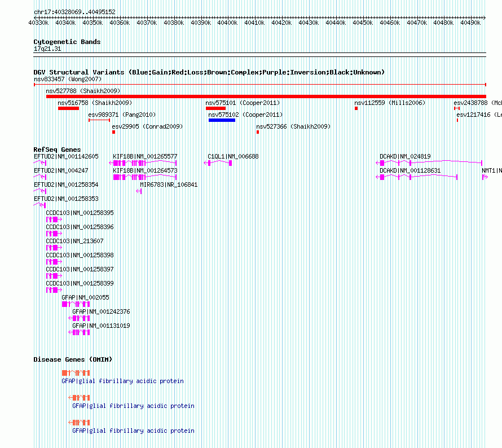Viewport: 502px width, 448px height.
Task: Open the nsv112559 (Mills2006) variant label
Action: pyautogui.click(x=390, y=103)
